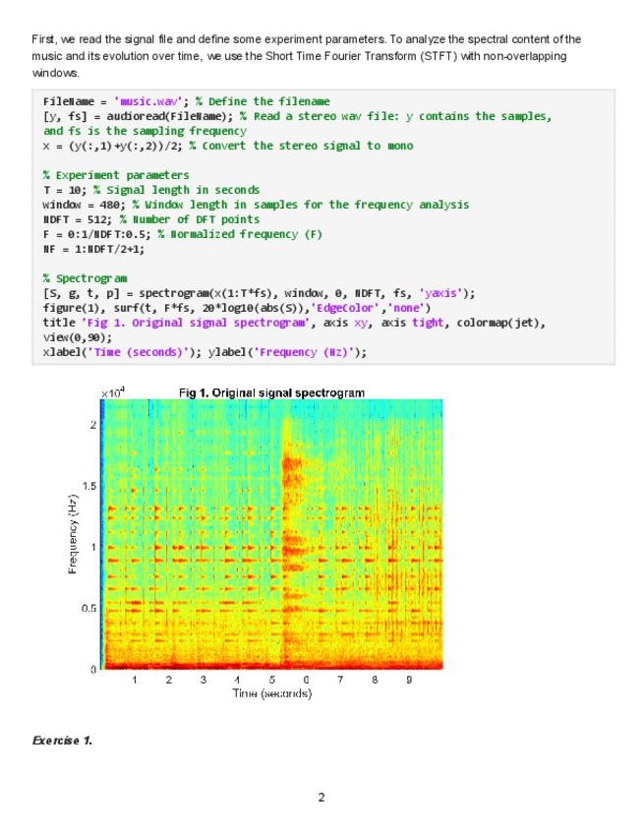Viewport: 644px width, 834px height.
Task: Click the x10^4 axis exponent label
Action: coord(113,393)
